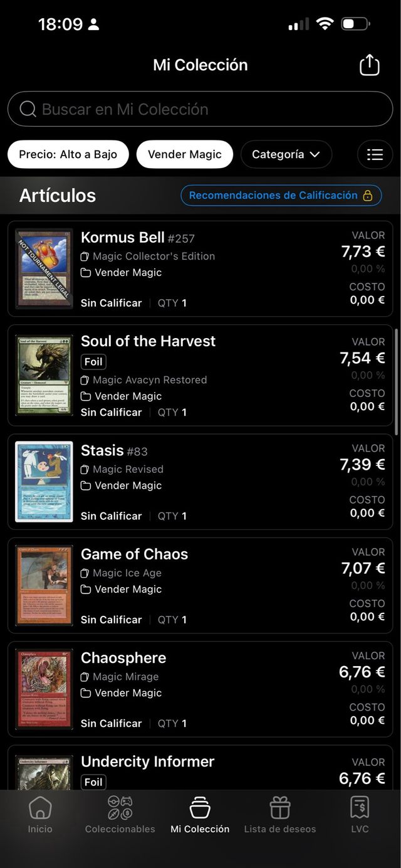Tap the folder icon next to Vender Magic under Stasis
Screen dimensions: 401x868
tap(85, 485)
